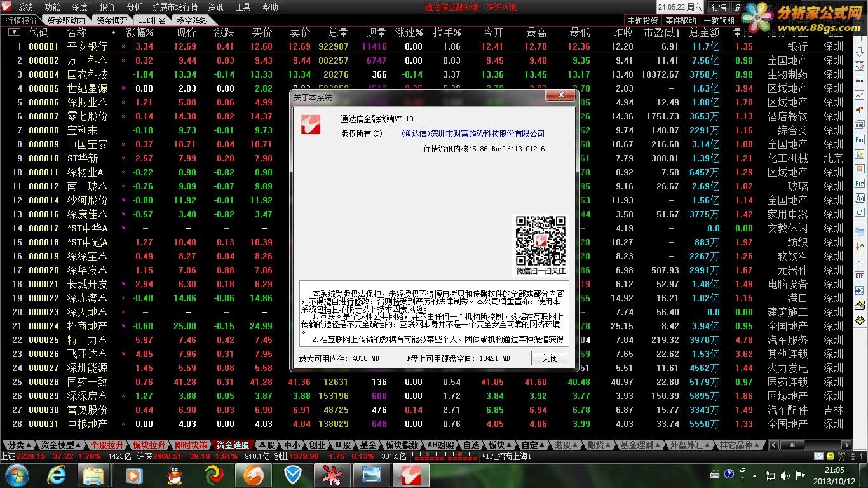
Task: Click the blue import arrow icon in sidebar
Action: [860, 290]
